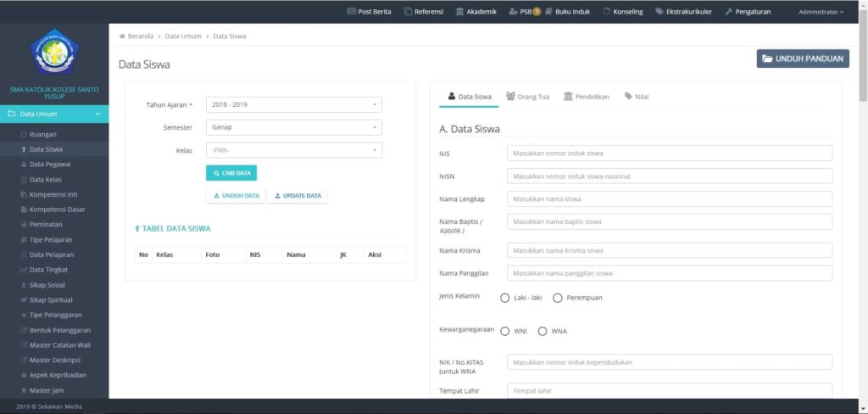Click the folder icon on Unduh Panduan
868x414 pixels.
point(767,59)
